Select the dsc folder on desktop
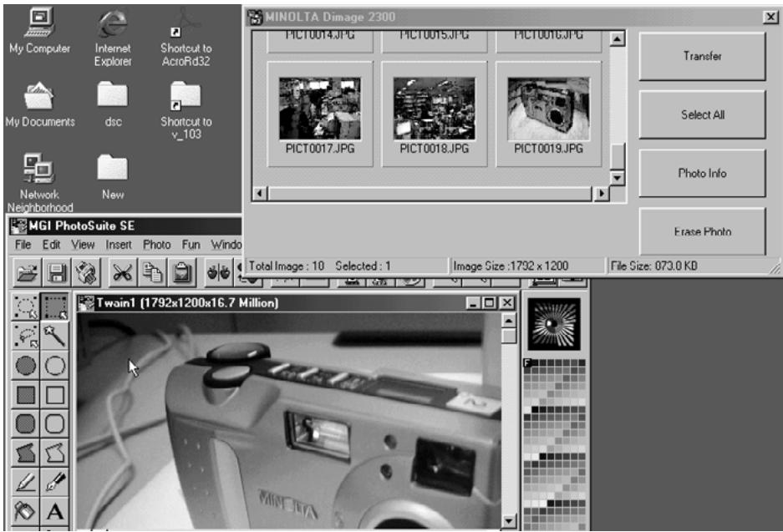Image resolution: width=783 pixels, height=532 pixels. click(x=113, y=104)
